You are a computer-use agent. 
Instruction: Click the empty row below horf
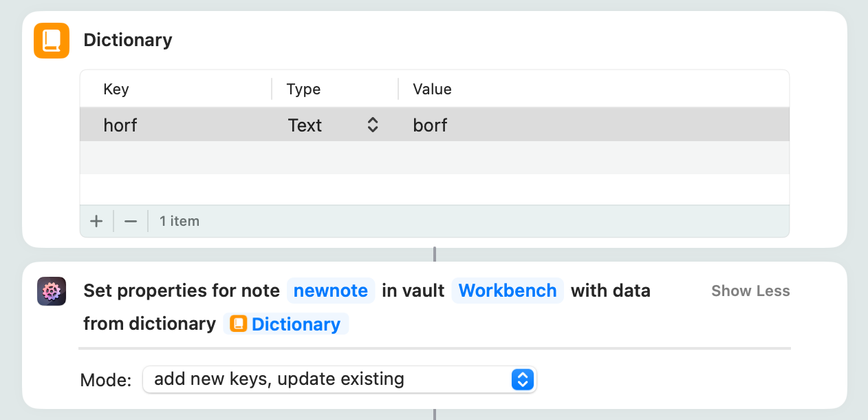click(434, 158)
